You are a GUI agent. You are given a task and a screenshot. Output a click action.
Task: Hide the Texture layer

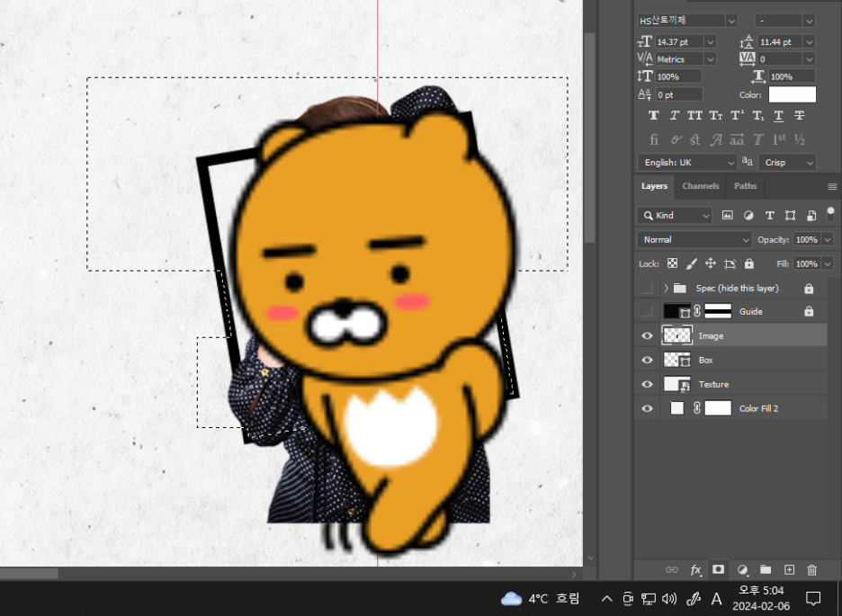pos(647,384)
